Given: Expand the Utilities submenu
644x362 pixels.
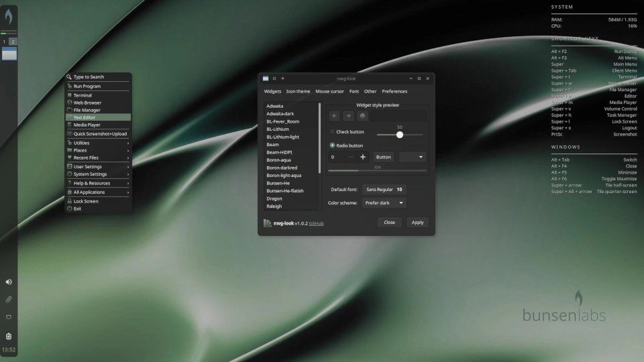Looking at the screenshot, I should [x=98, y=143].
